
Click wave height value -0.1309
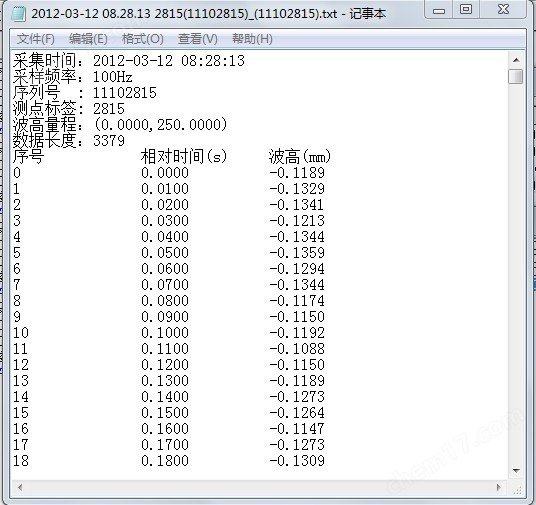click(x=297, y=461)
